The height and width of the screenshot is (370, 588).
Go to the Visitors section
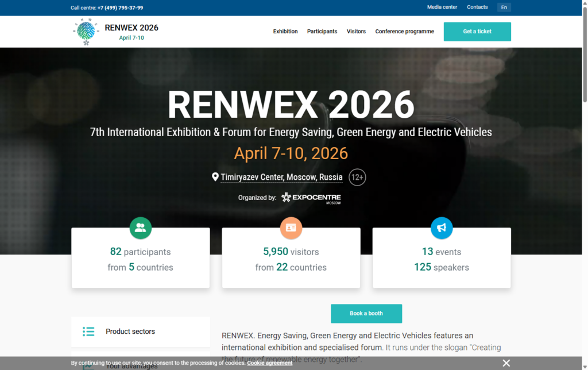(356, 32)
